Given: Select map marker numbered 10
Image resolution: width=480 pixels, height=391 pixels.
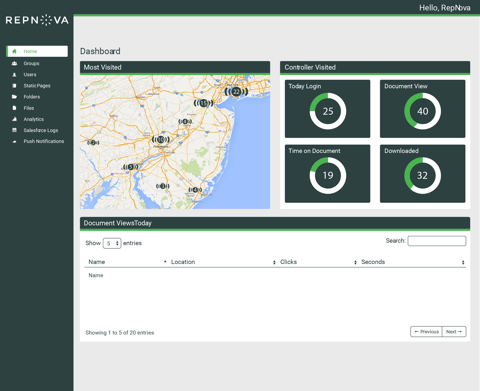Looking at the screenshot, I should 161,139.
